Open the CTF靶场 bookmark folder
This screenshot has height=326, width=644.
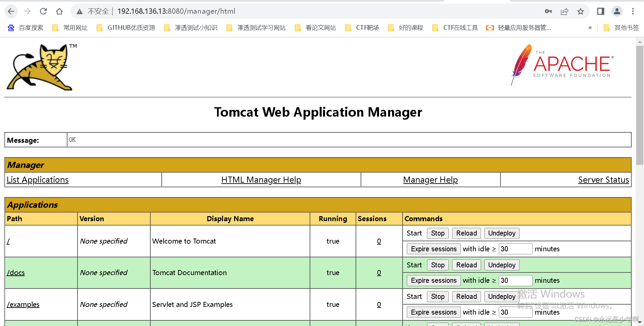(x=362, y=28)
